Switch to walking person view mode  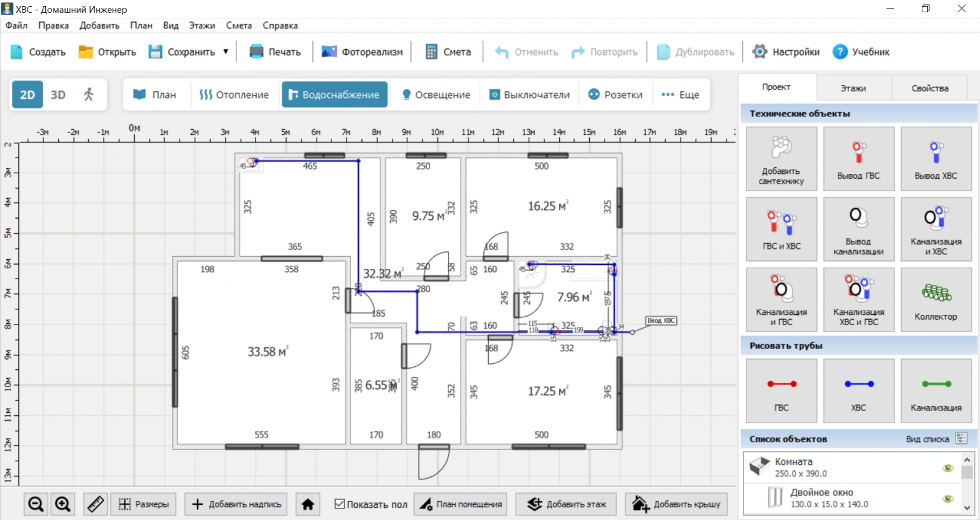89,94
